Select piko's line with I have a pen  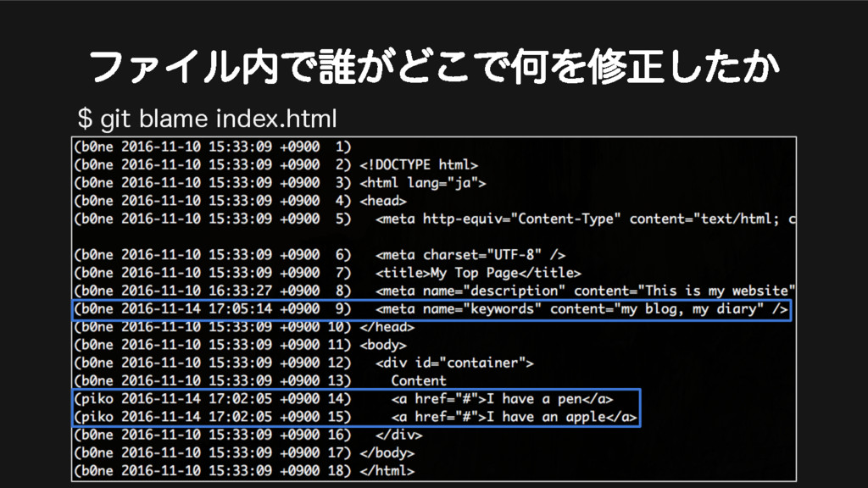point(343,399)
